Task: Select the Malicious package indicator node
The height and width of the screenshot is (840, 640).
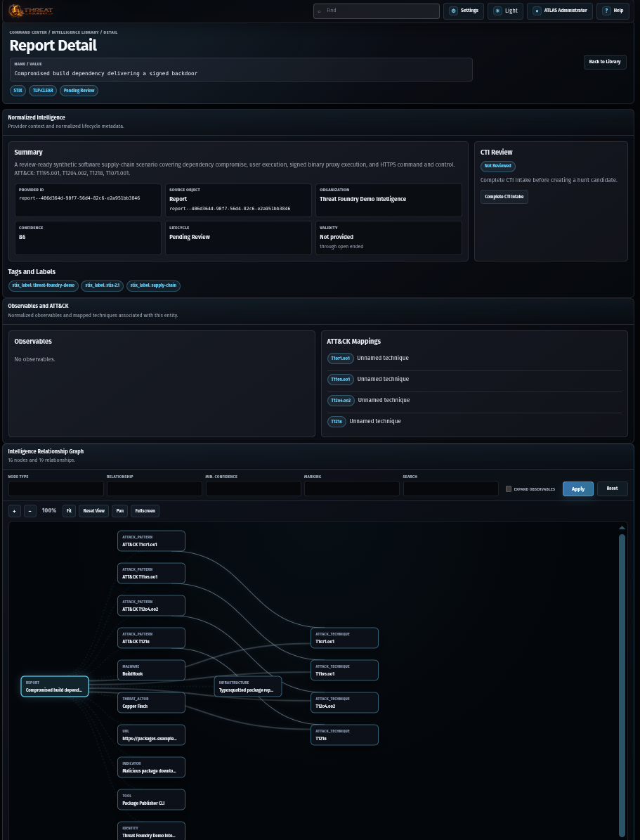Action: [x=151, y=767]
